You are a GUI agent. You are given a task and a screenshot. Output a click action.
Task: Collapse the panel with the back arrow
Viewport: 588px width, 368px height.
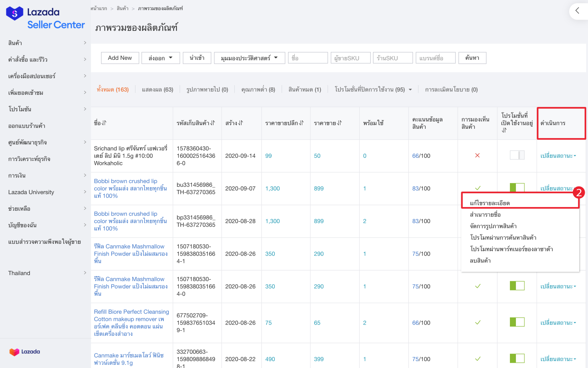577,11
